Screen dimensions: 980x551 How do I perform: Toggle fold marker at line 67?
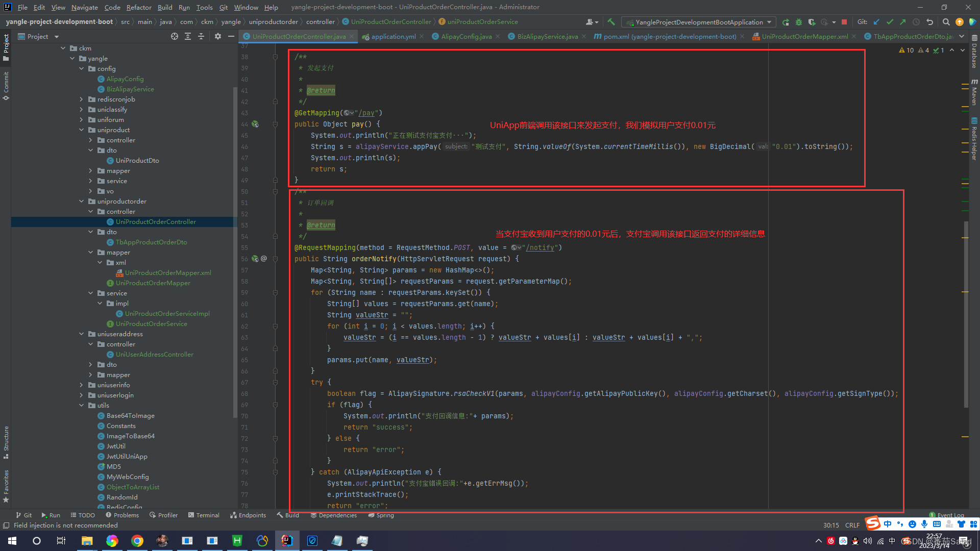275,382
